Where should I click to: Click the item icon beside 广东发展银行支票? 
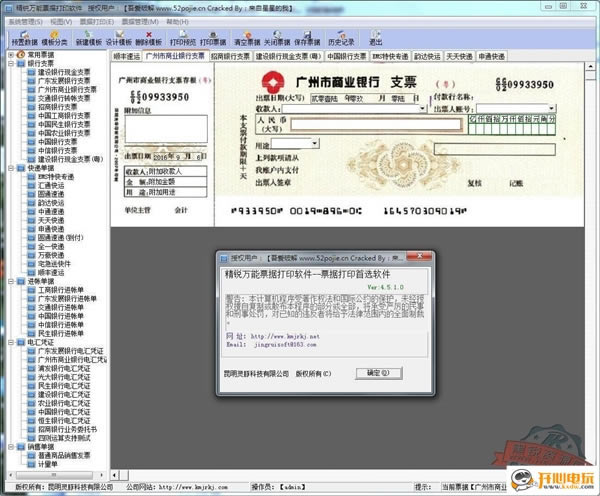[31, 81]
